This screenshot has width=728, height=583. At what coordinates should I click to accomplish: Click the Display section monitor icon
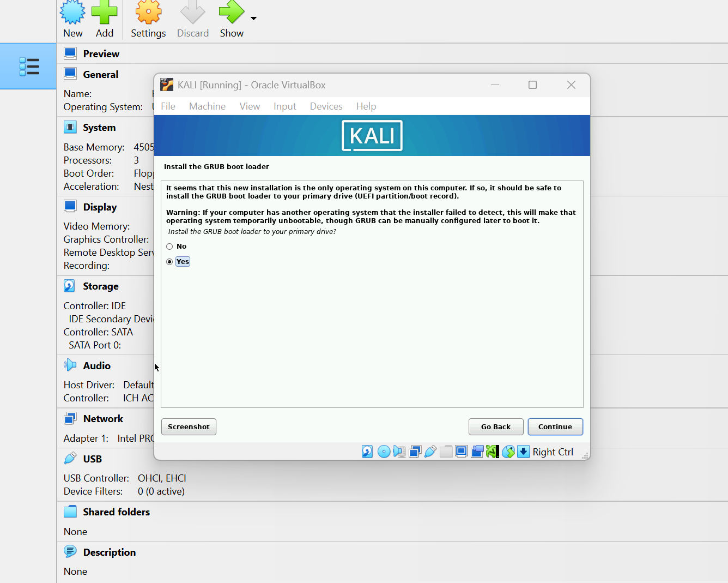pyautogui.click(x=70, y=206)
